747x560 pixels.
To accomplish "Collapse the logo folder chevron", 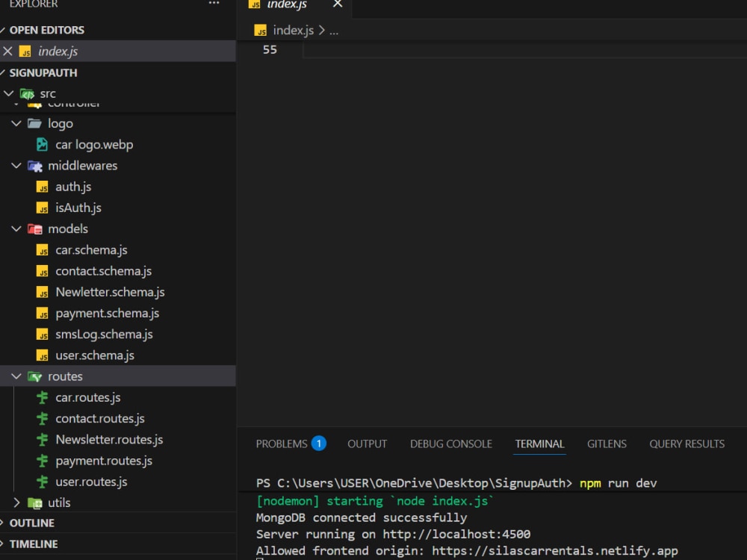I will pyautogui.click(x=16, y=124).
